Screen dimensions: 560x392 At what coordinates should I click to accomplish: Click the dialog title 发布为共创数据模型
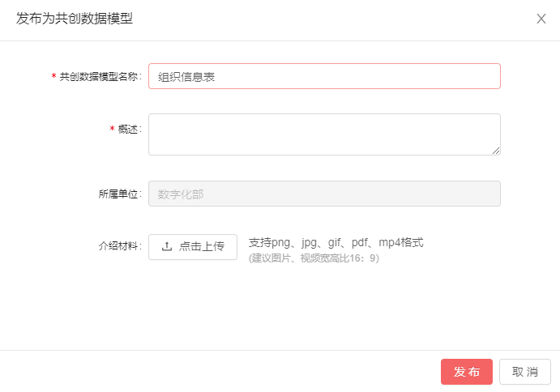(75, 19)
